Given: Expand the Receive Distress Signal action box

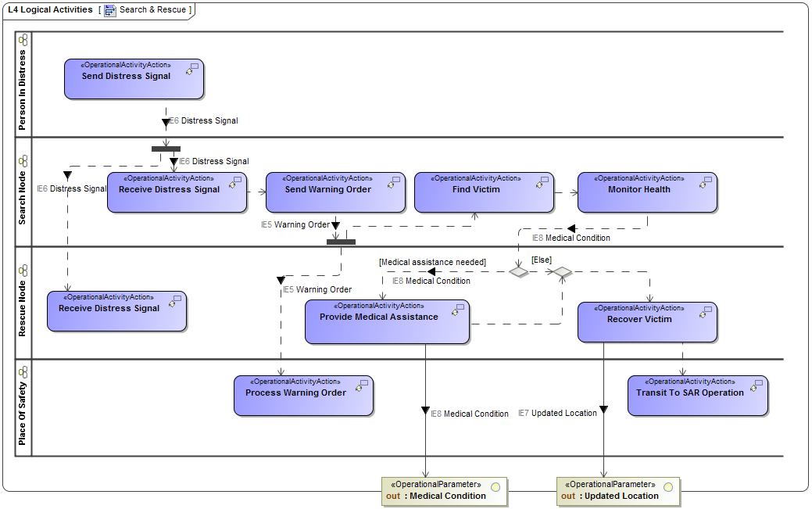Looking at the screenshot, I should point(239,180).
